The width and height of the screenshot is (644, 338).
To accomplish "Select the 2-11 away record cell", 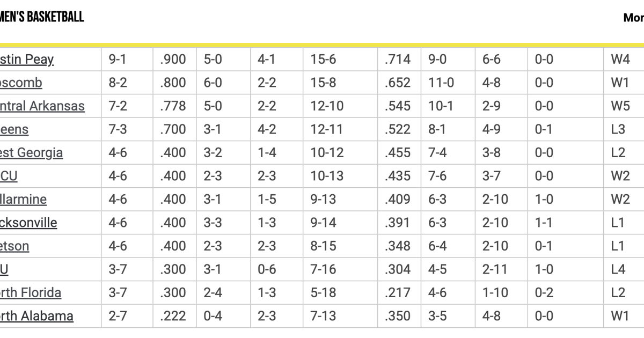I will pyautogui.click(x=495, y=269).
